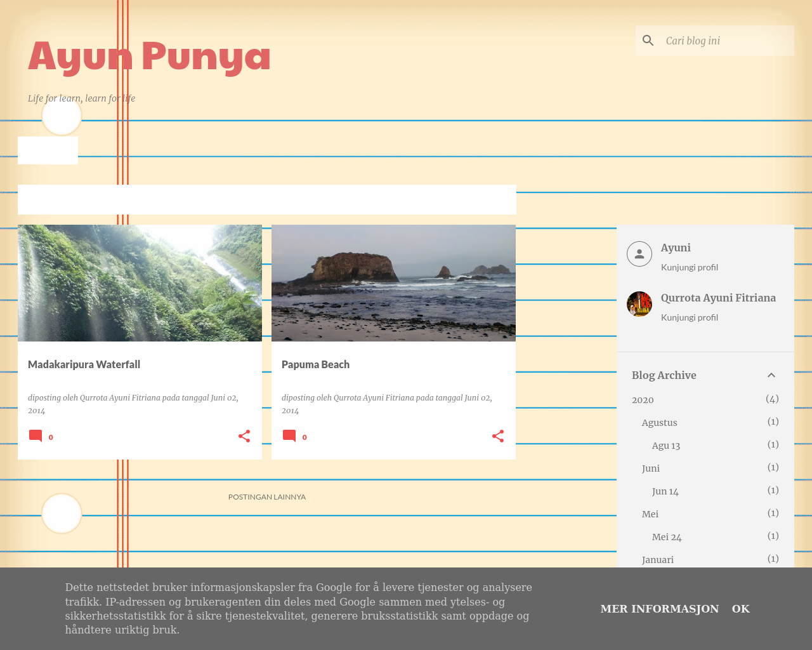The width and height of the screenshot is (812, 650).
Task: Click 'Kunjungi profil' under Ayuni
Action: (x=690, y=267)
